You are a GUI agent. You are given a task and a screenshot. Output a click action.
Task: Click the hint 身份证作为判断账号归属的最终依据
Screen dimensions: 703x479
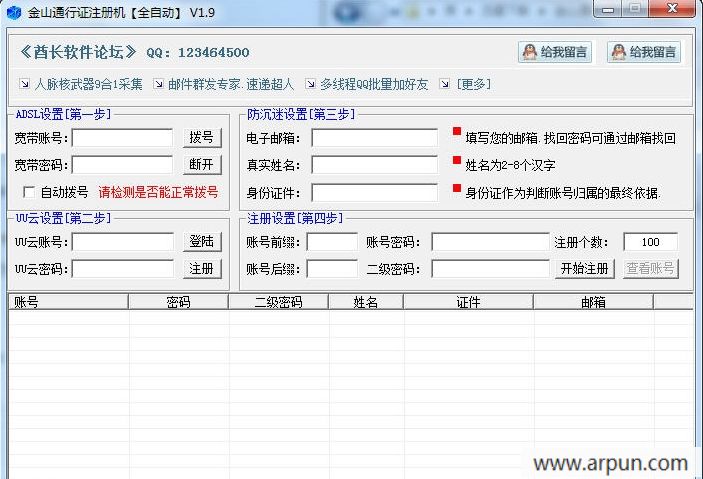(x=563, y=193)
